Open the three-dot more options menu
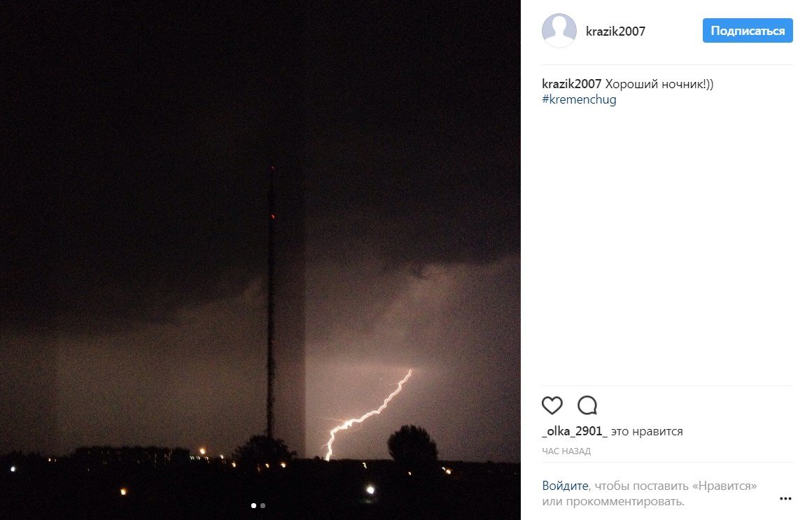This screenshot has width=812, height=520. (x=785, y=499)
